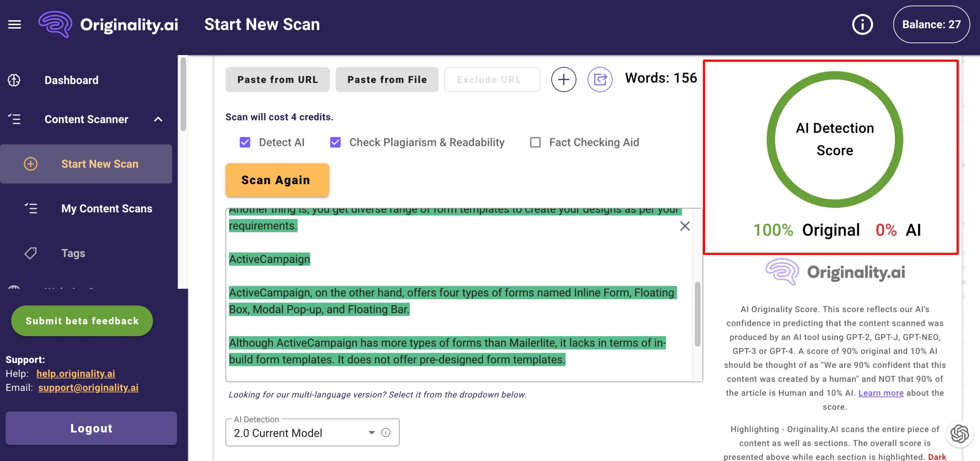Image resolution: width=980 pixels, height=461 pixels.
Task: Select My Content Scans in the sidebar
Action: click(107, 209)
